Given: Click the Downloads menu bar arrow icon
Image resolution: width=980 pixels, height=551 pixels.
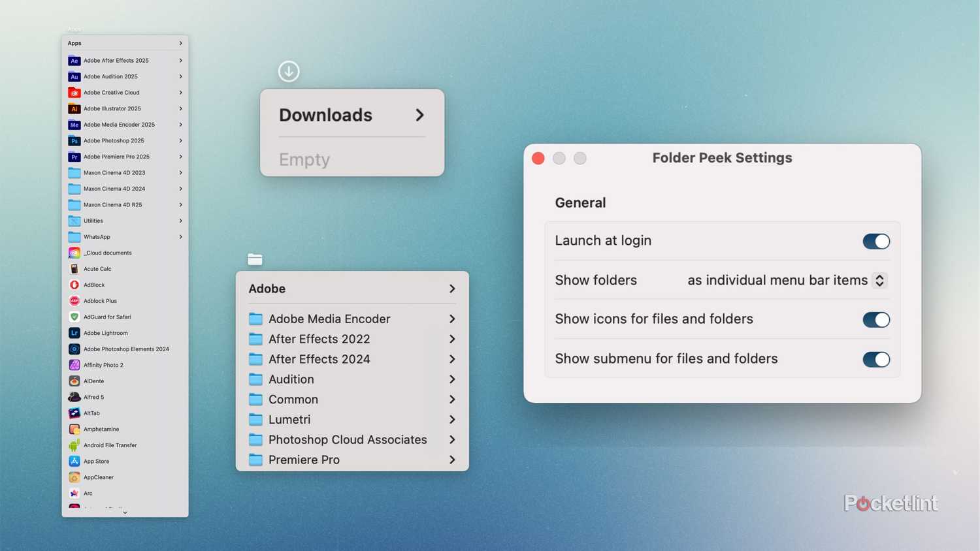Looking at the screenshot, I should click(289, 71).
